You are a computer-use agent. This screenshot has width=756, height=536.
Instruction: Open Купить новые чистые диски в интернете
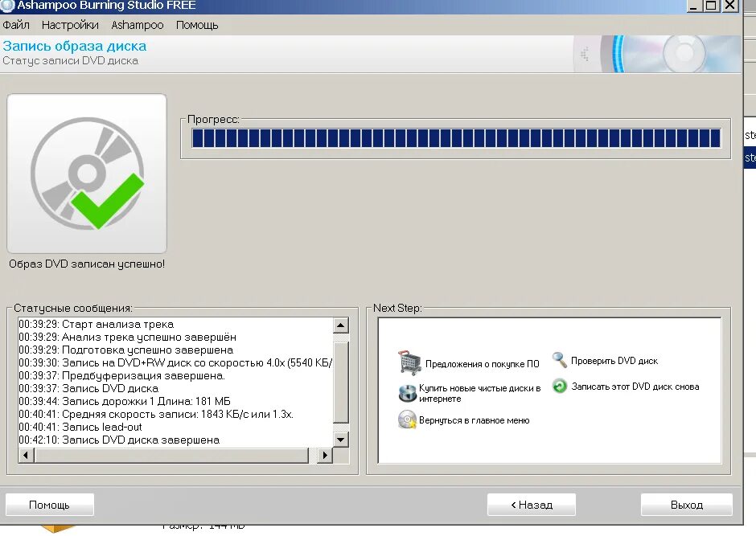click(479, 393)
